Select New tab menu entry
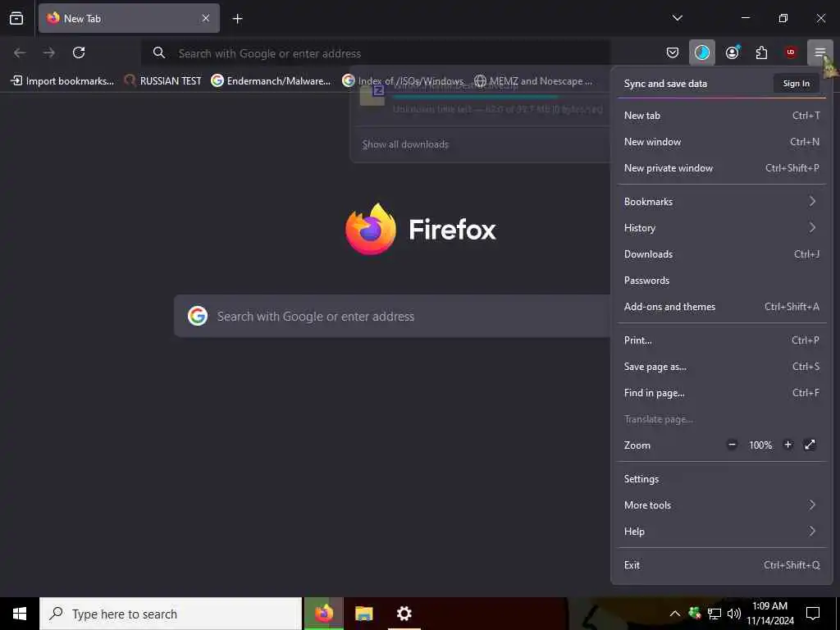Viewport: 840px width, 630px height. click(722, 115)
